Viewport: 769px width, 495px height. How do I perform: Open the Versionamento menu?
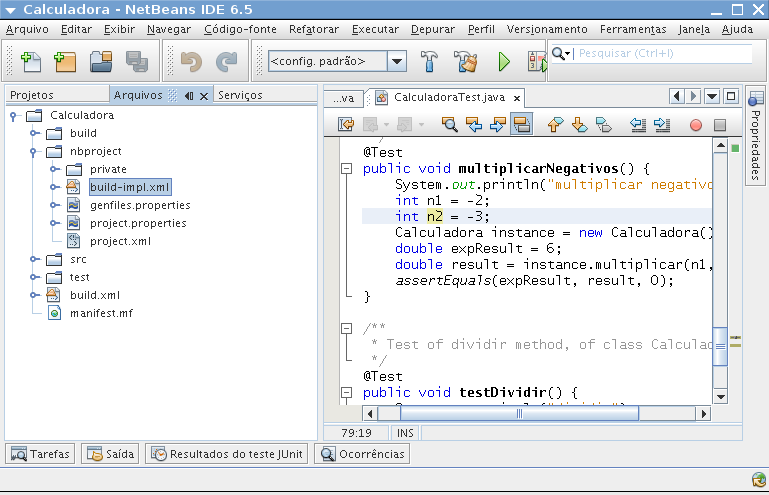click(547, 29)
